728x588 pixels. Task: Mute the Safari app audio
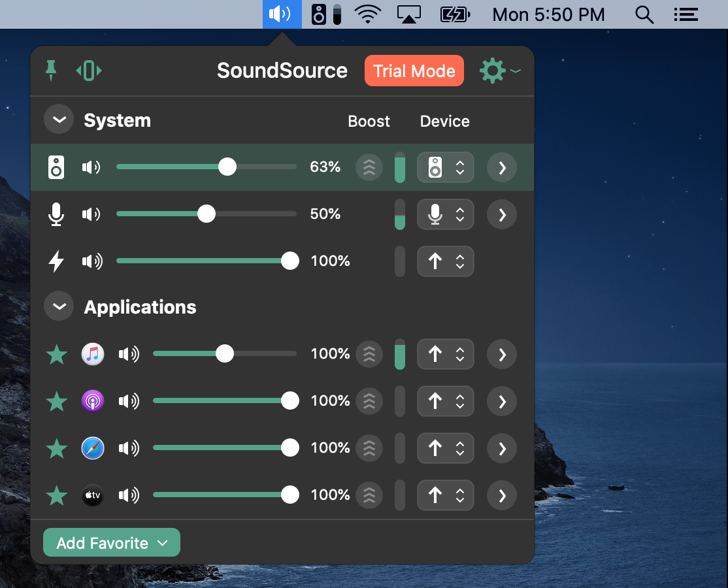pyautogui.click(x=129, y=448)
